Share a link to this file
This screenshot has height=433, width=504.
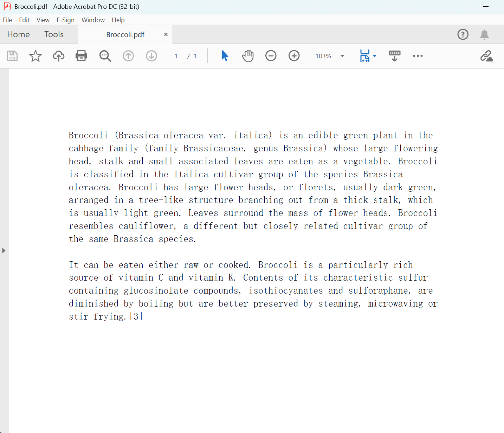pos(487,56)
